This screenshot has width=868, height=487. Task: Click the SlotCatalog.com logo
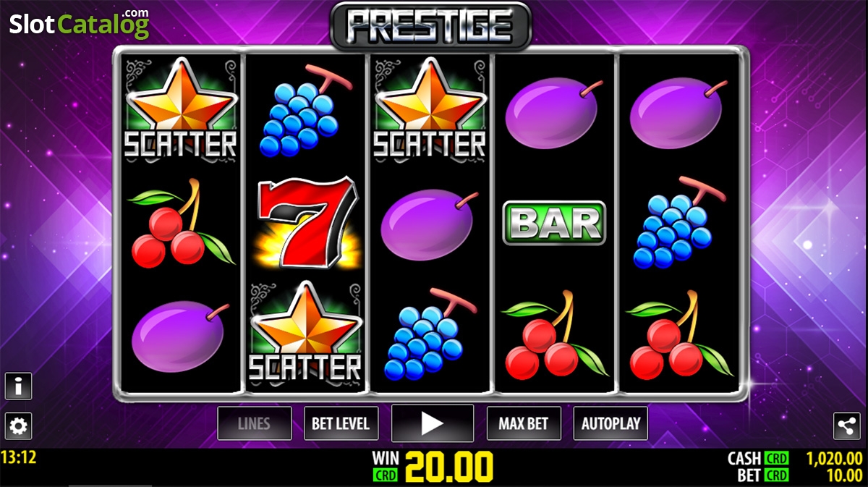pos(80,25)
